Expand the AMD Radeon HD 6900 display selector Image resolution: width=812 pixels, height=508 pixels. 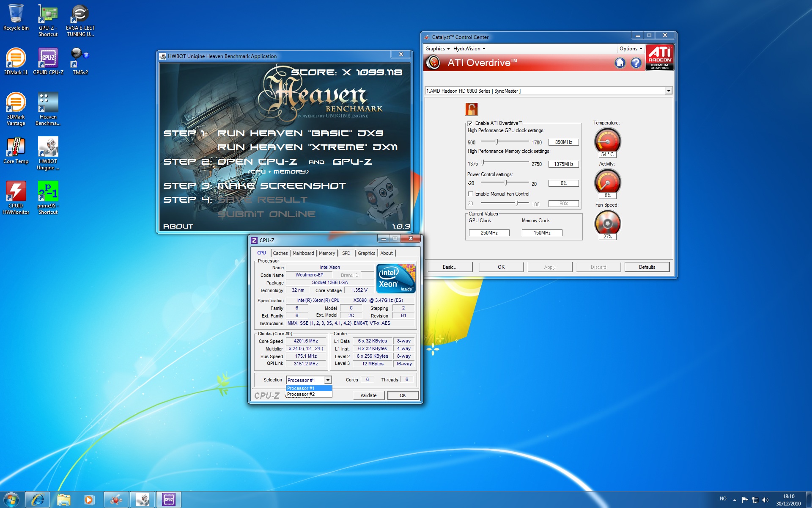coord(669,91)
